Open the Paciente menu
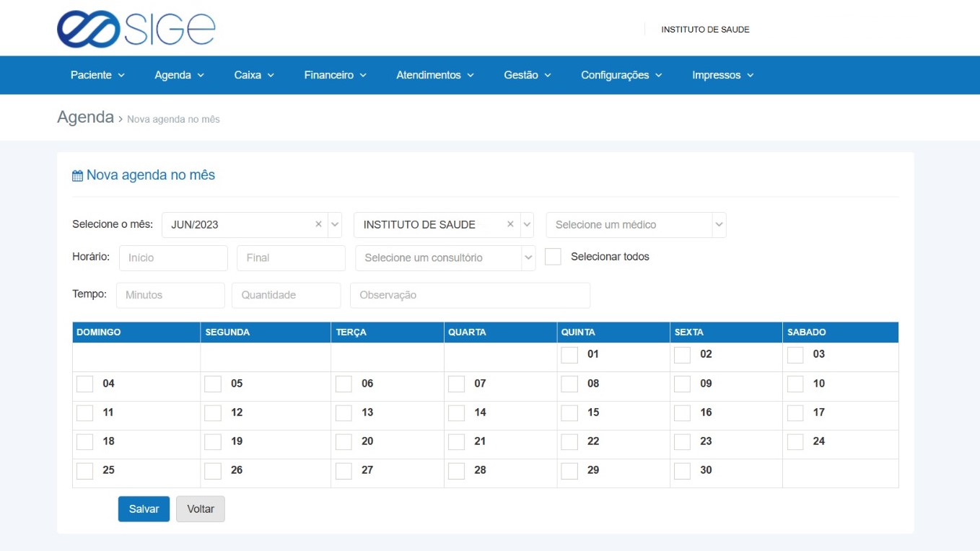 coord(97,75)
